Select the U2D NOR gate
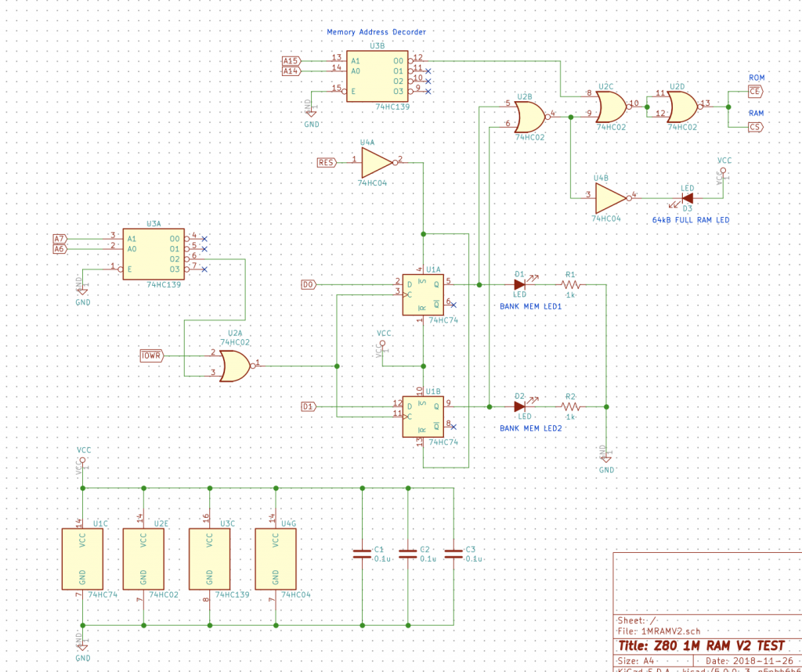The width and height of the screenshot is (802, 672). pos(682,103)
